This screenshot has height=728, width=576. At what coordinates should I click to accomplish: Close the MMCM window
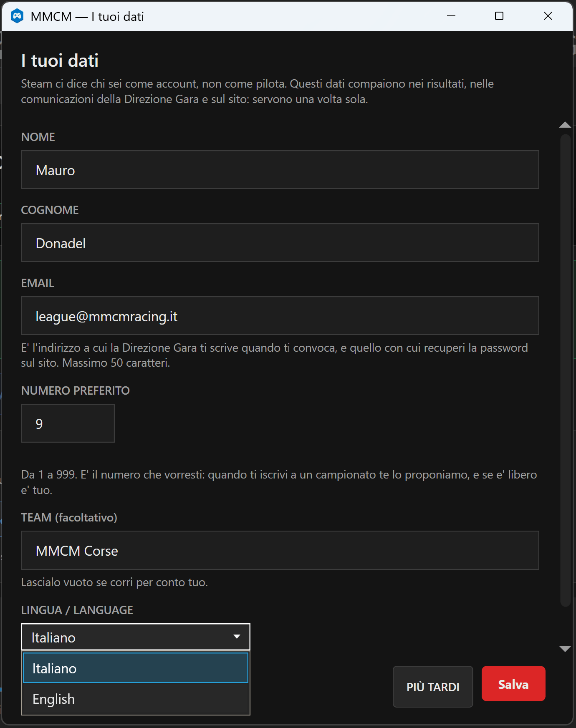pyautogui.click(x=548, y=16)
